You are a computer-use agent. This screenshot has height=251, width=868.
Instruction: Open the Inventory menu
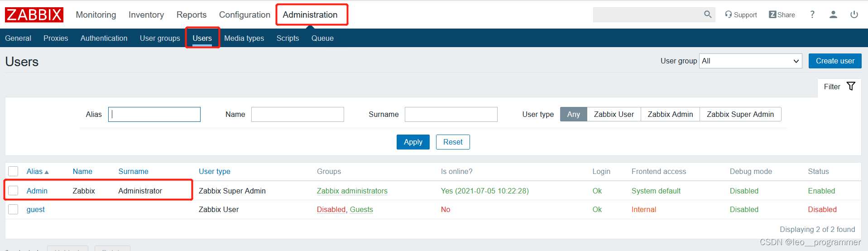146,14
